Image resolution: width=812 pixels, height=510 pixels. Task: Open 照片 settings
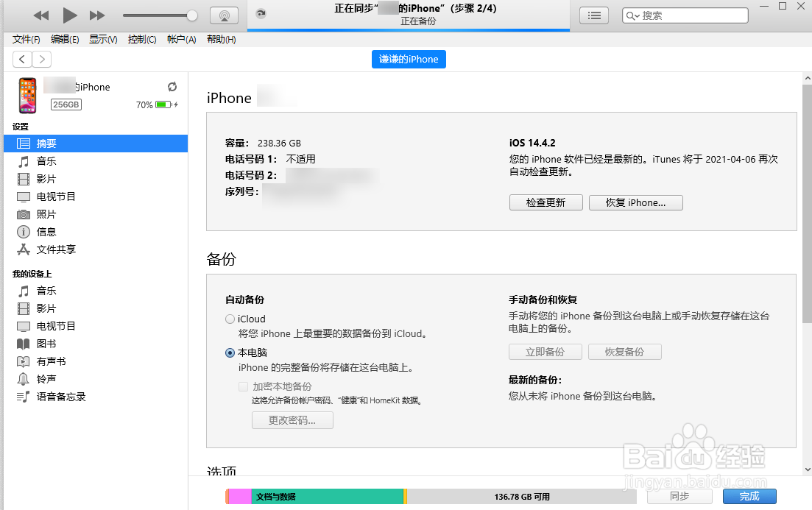pos(96,214)
